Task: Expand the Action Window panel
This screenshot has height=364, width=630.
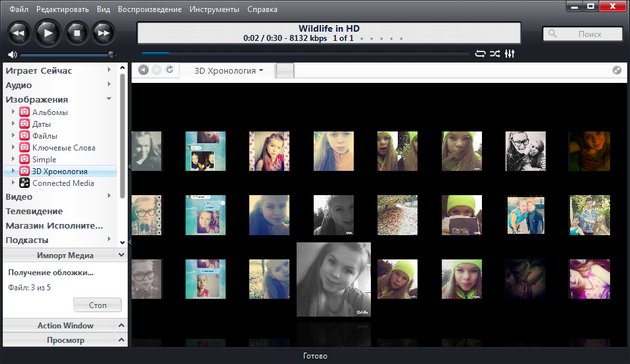Action: [x=121, y=325]
